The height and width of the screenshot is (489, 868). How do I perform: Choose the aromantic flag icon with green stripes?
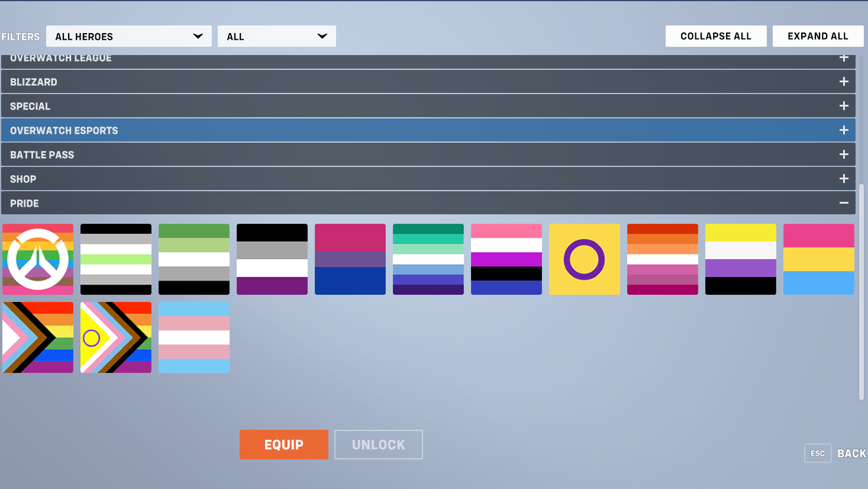point(194,259)
